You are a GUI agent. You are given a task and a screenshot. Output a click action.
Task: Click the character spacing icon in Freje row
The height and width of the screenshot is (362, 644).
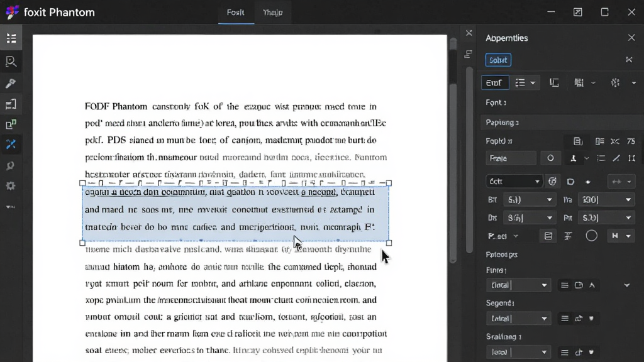[x=631, y=158]
